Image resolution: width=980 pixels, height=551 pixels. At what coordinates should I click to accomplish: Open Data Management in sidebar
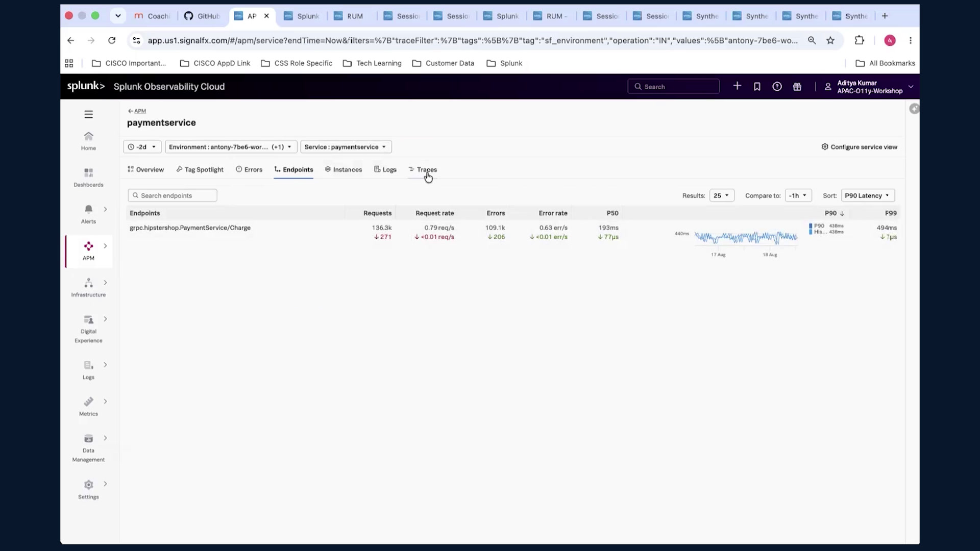(88, 448)
